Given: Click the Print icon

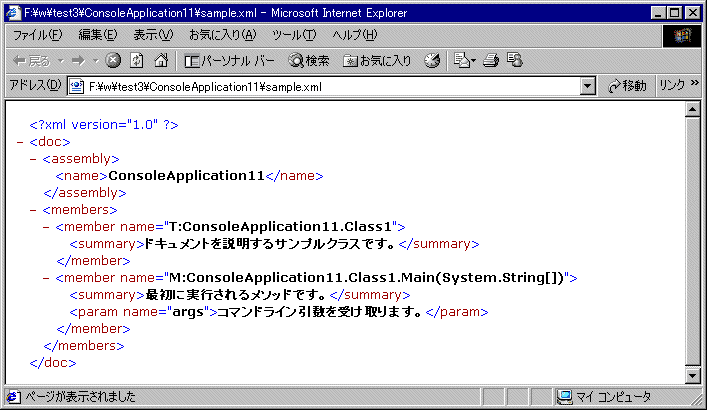Looking at the screenshot, I should tap(491, 60).
